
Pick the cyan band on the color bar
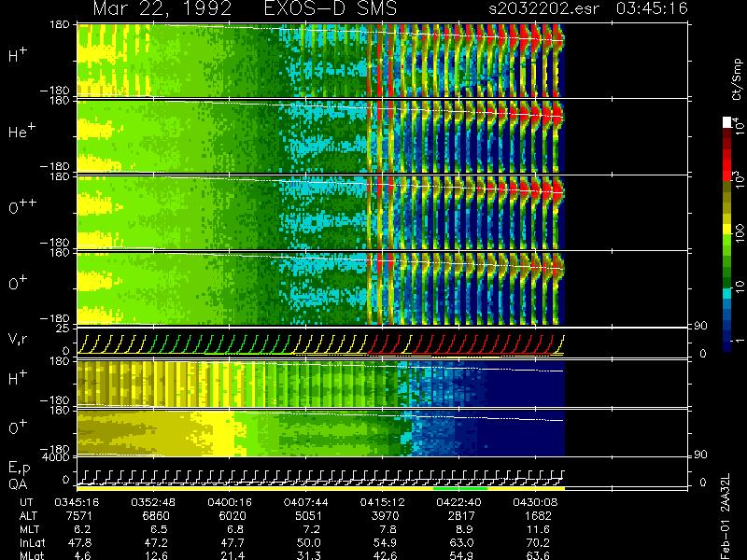point(727,294)
